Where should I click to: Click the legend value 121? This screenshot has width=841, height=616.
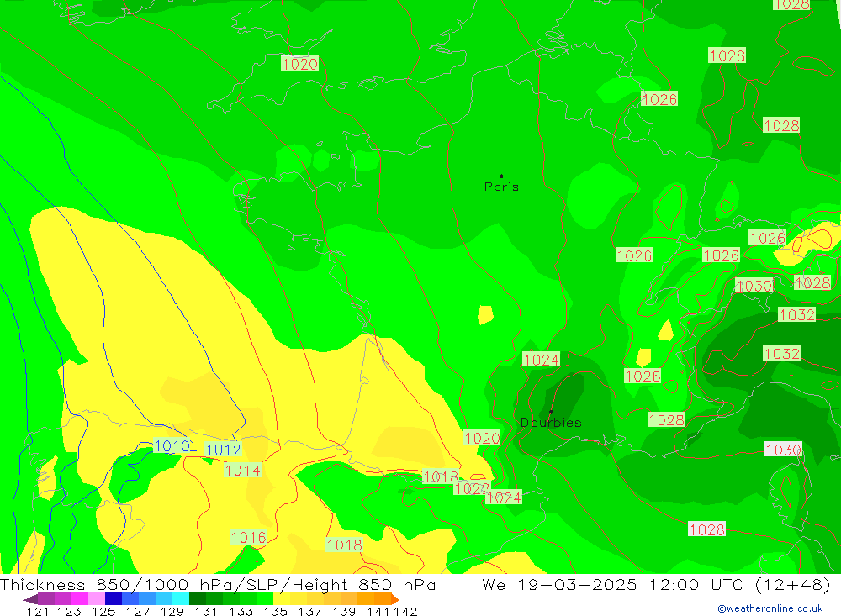tap(38, 611)
